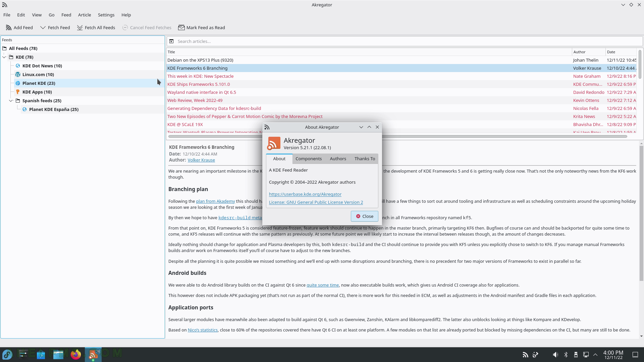Switch to the Thanks To tab
The width and height of the screenshot is (644, 362).
[365, 159]
